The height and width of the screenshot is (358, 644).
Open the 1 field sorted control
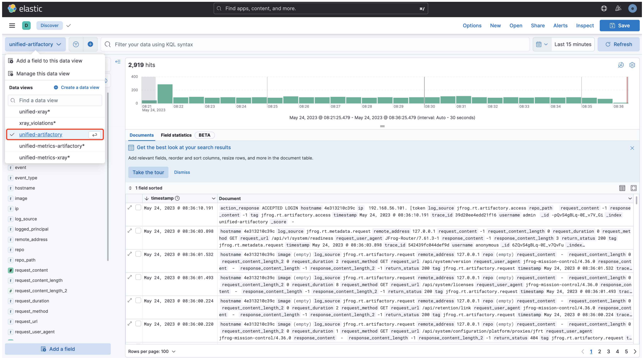[146, 188]
